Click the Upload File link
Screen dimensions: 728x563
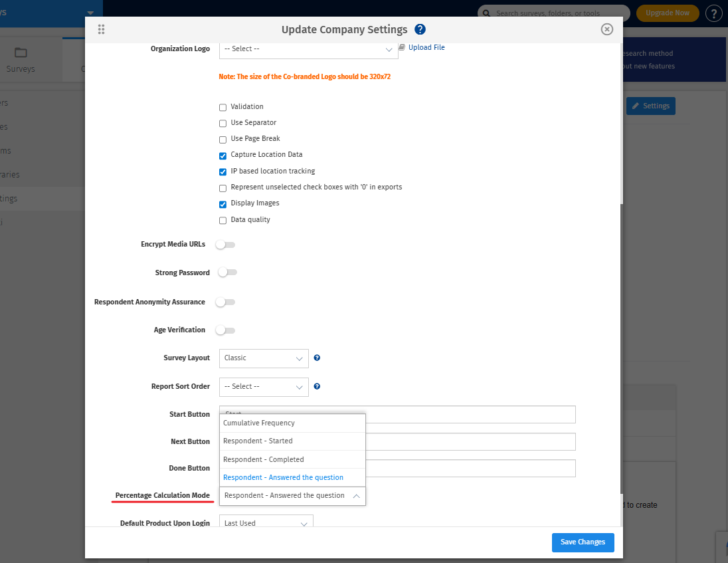[x=426, y=47]
